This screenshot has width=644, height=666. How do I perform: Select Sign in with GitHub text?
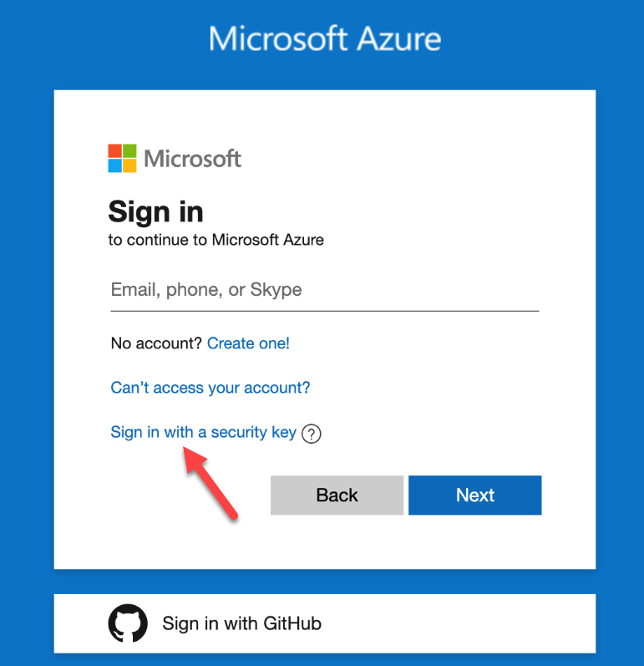[242, 623]
